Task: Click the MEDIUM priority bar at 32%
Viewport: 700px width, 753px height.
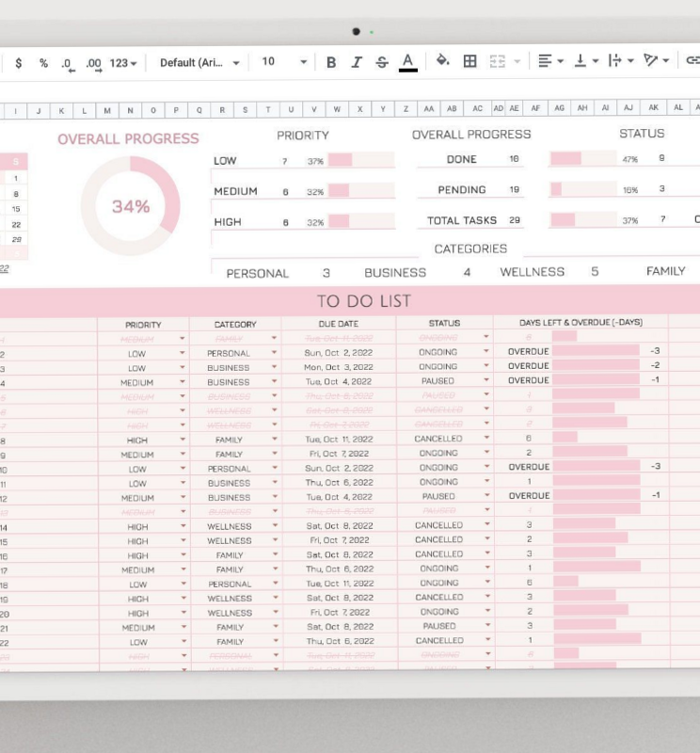Action: coord(361,191)
